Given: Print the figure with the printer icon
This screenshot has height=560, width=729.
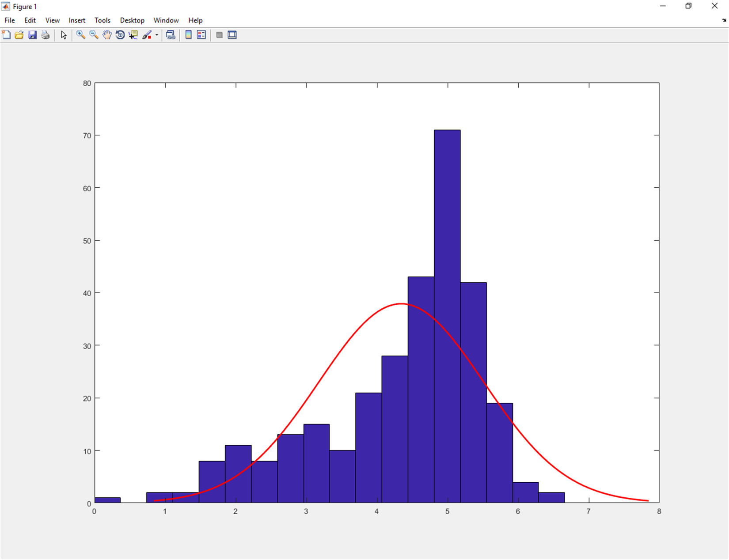Looking at the screenshot, I should coord(46,35).
